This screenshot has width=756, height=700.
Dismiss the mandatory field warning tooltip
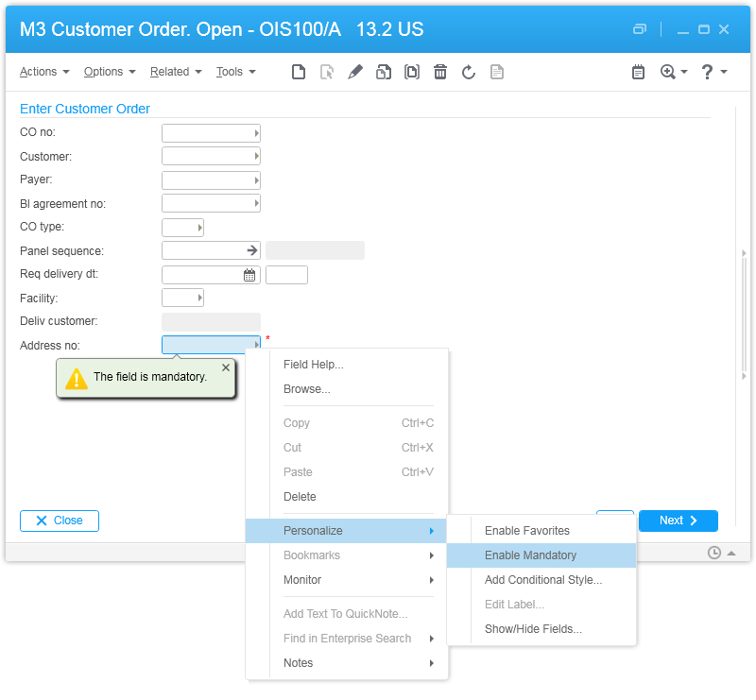(x=225, y=367)
